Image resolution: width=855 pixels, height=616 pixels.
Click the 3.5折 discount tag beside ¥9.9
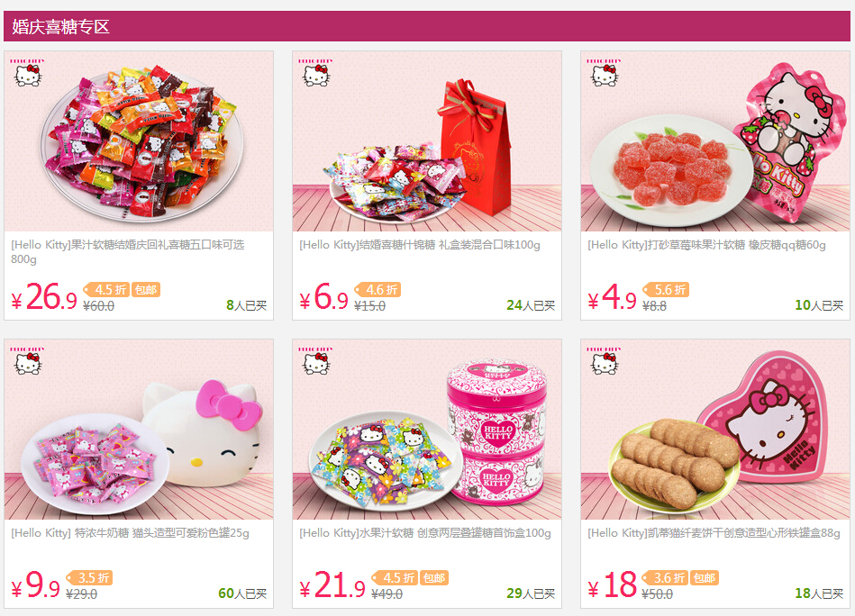coord(89,578)
